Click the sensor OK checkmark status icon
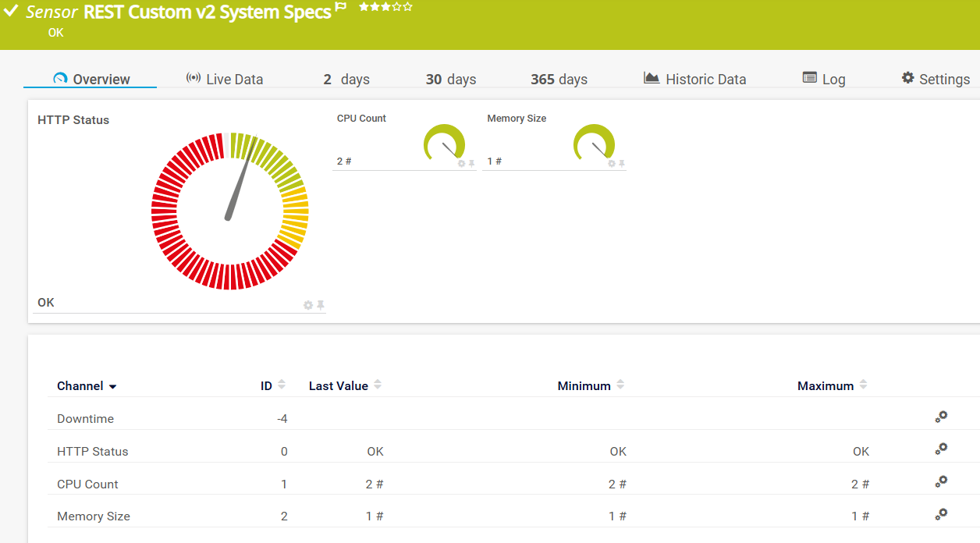Viewport: 980px width, 543px height. point(11,11)
